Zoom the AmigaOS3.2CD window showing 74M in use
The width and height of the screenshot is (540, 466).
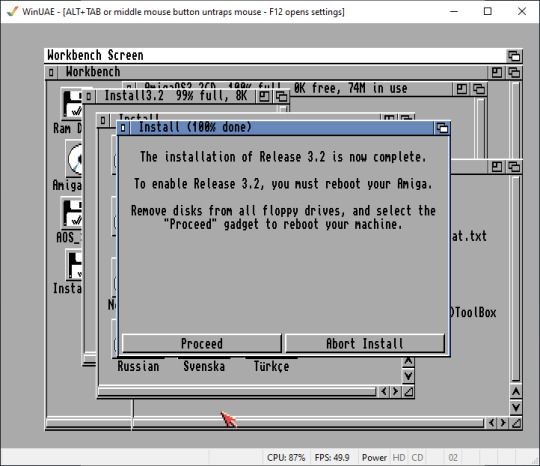[x=461, y=89]
